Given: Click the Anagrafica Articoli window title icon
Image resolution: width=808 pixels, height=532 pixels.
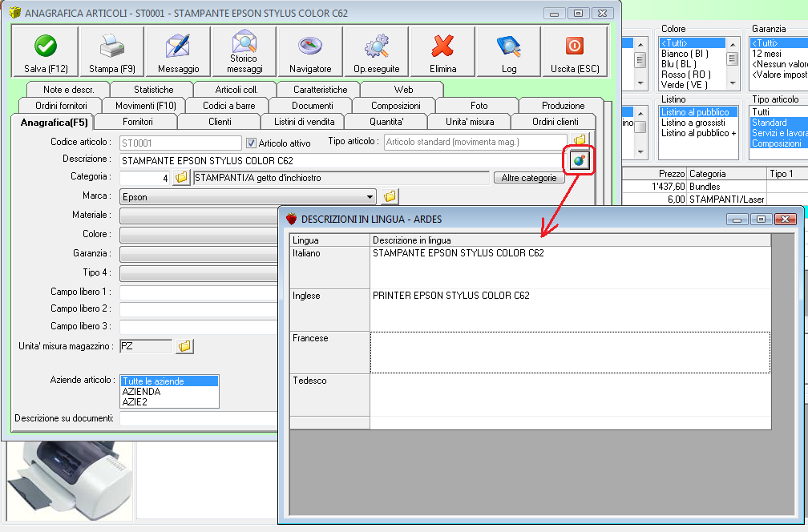Looking at the screenshot, I should point(15,13).
